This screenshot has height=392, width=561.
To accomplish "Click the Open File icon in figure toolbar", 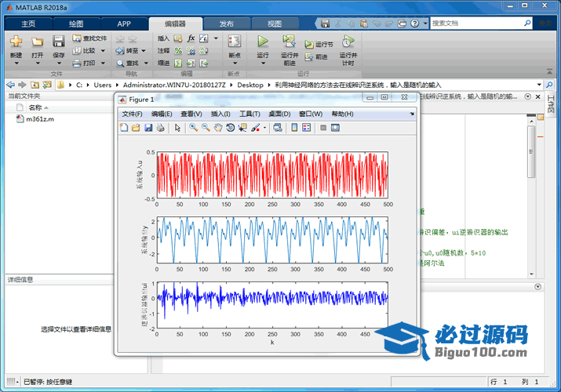I will click(136, 128).
